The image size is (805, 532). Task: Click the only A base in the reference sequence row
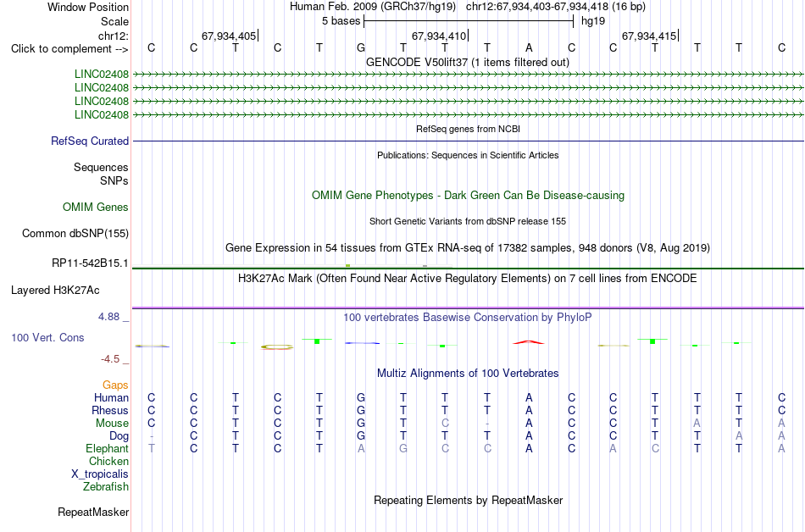click(529, 47)
